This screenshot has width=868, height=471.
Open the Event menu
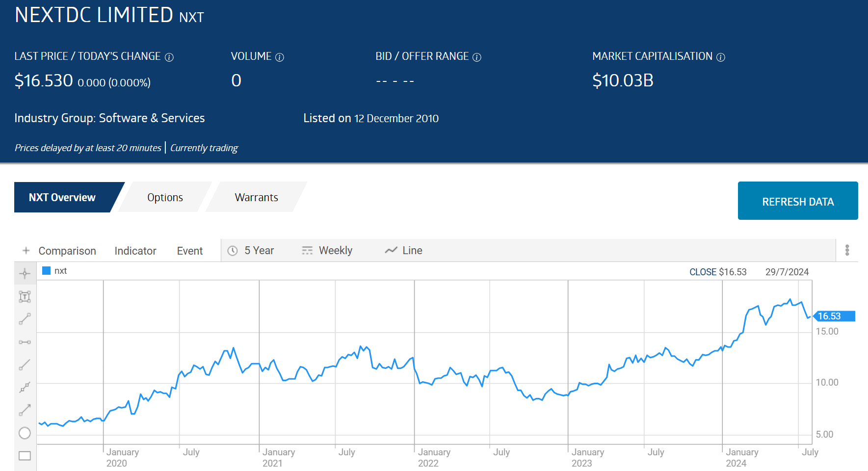tap(190, 251)
